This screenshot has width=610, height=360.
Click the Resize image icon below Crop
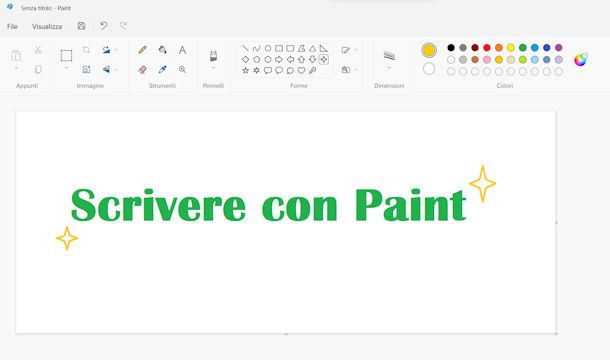[x=86, y=70]
